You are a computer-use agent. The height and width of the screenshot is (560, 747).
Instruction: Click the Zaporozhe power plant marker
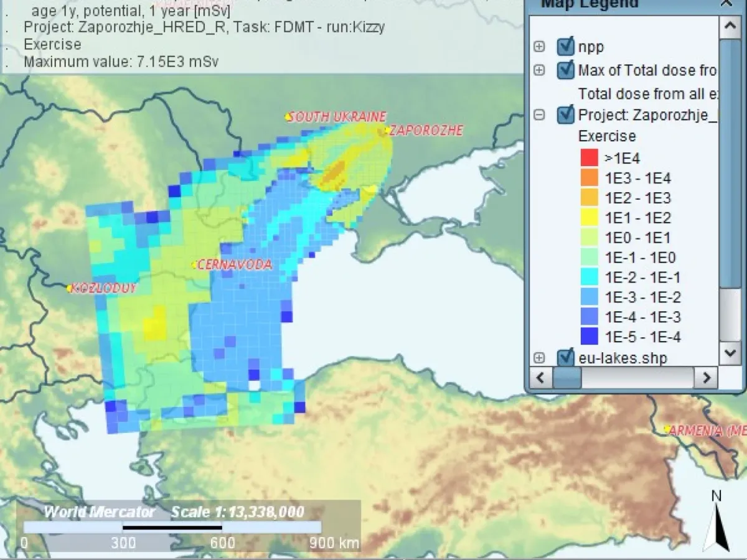[387, 131]
